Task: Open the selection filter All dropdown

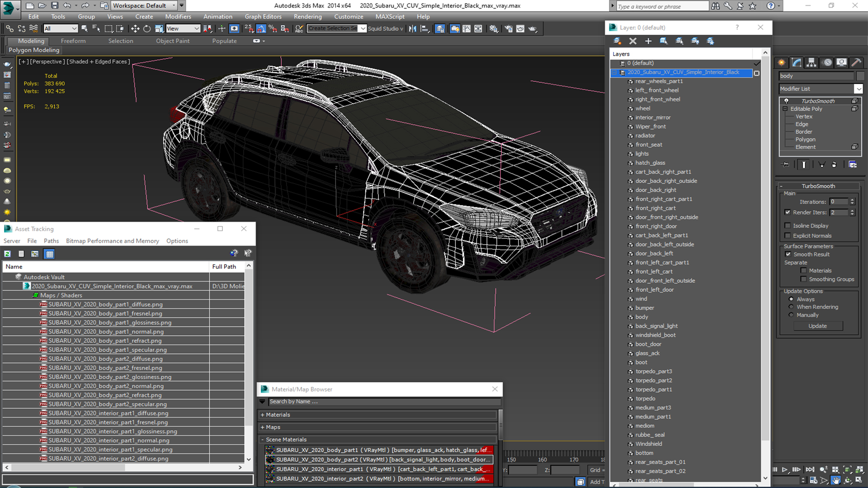Action: coord(61,28)
